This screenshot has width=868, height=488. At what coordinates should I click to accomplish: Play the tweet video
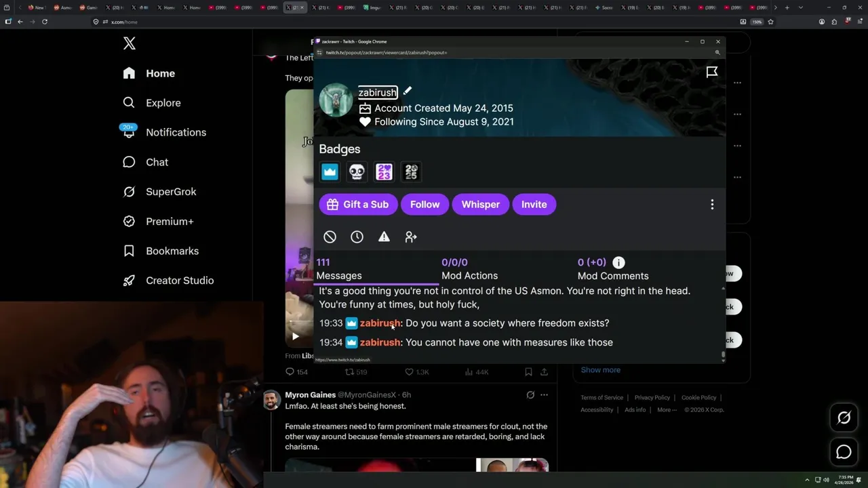point(295,335)
